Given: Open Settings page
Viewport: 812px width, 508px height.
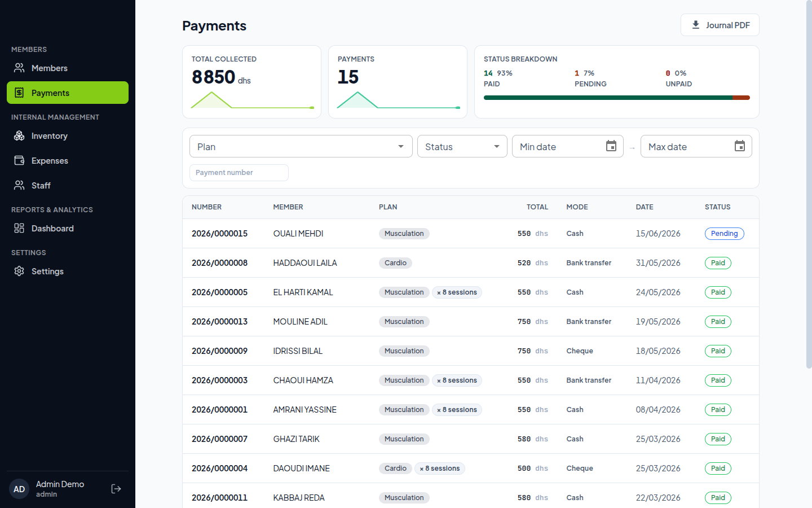Looking at the screenshot, I should point(68,271).
